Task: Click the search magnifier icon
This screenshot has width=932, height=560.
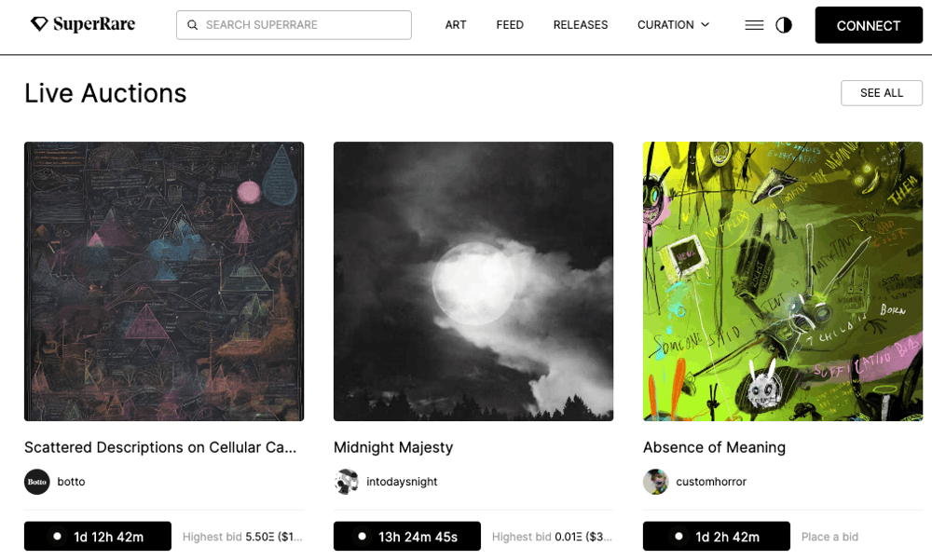Action: [193, 25]
